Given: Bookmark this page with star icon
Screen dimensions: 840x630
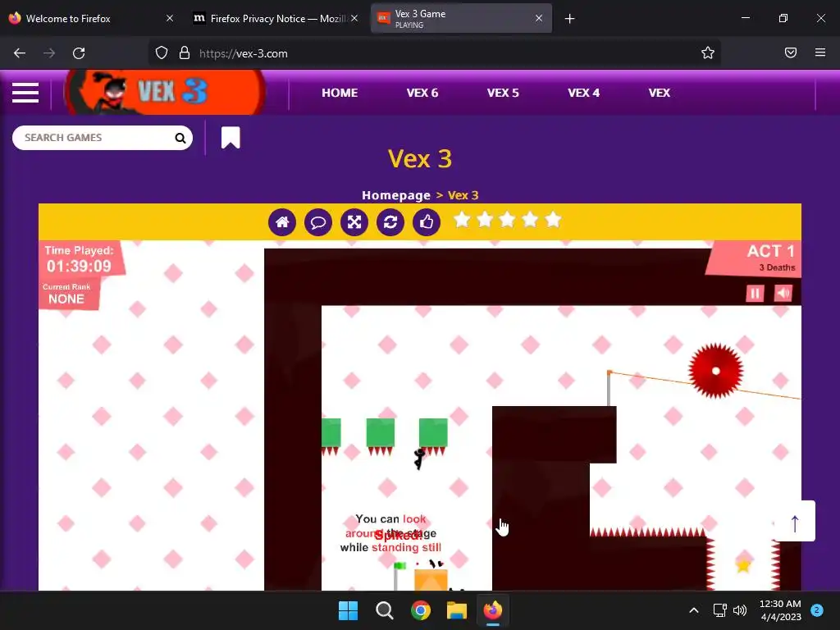Looking at the screenshot, I should tap(708, 53).
